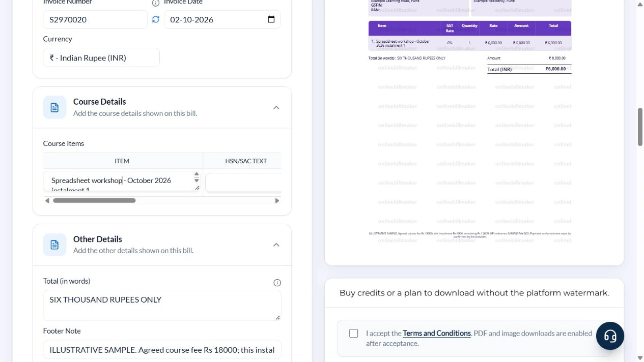Click the Invoice Date field 02-10-2026

(222, 19)
